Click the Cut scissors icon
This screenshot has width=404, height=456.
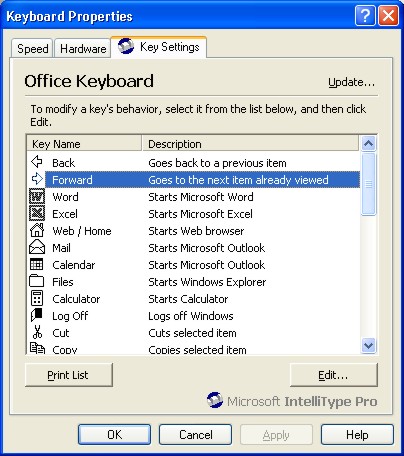pos(37,332)
